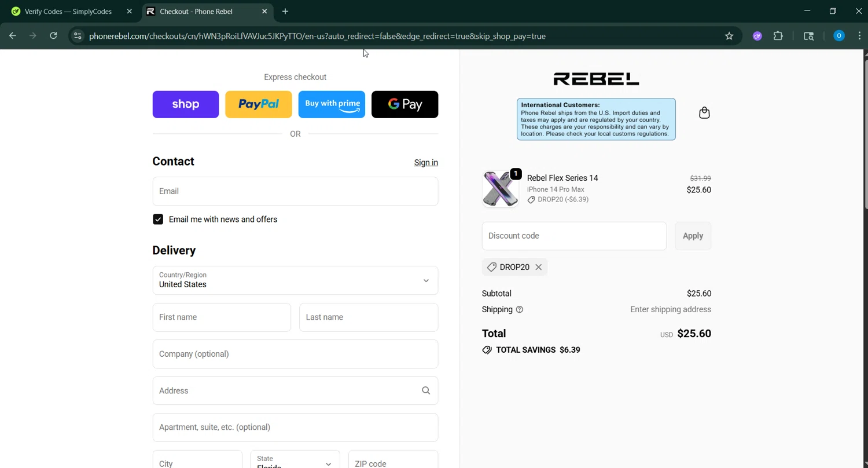The height and width of the screenshot is (468, 868).
Task: Minimize the browser window
Action: coord(807,11)
